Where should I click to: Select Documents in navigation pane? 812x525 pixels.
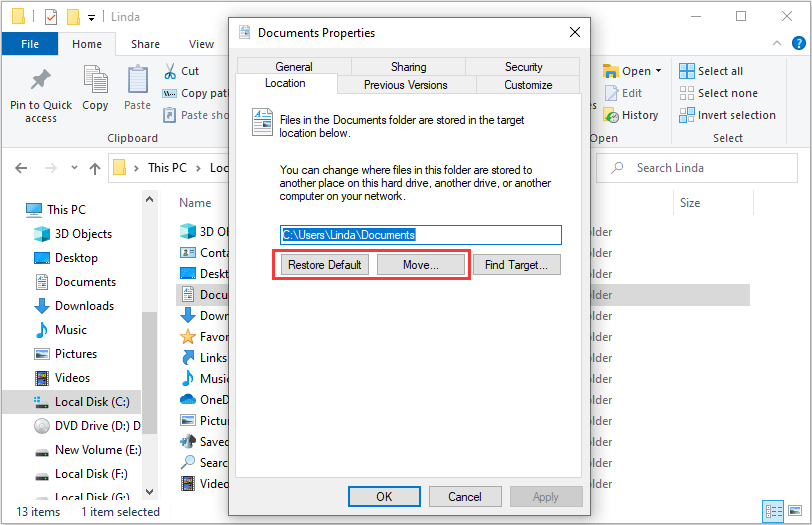(x=76, y=282)
